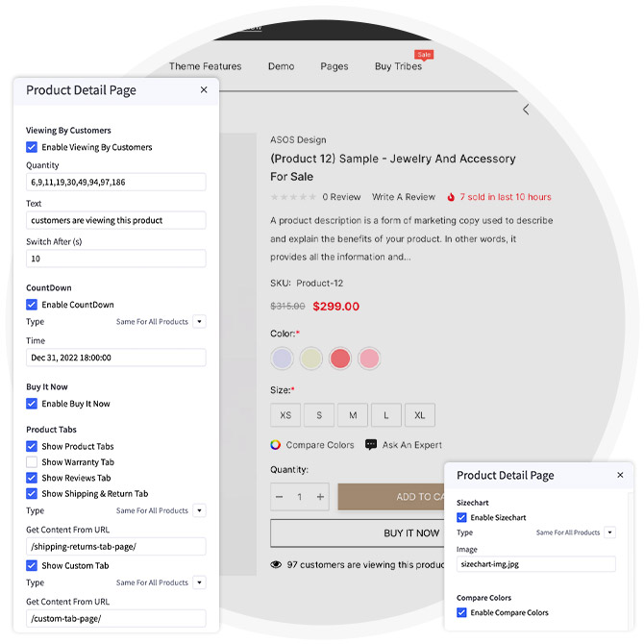Click the Compare Colors rainbow icon
The image size is (644, 644).
pyautogui.click(x=276, y=445)
